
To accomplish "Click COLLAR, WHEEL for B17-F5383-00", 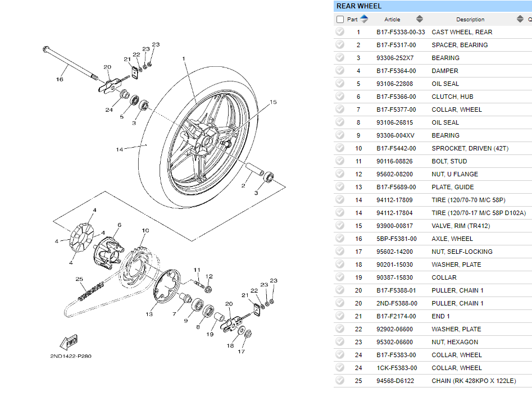I will click(x=457, y=355).
